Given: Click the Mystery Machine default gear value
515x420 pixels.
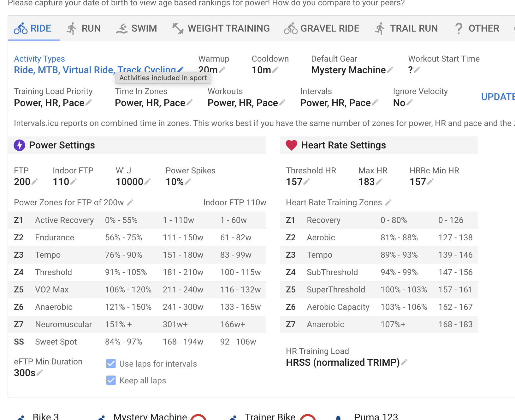Looking at the screenshot, I should (348, 70).
